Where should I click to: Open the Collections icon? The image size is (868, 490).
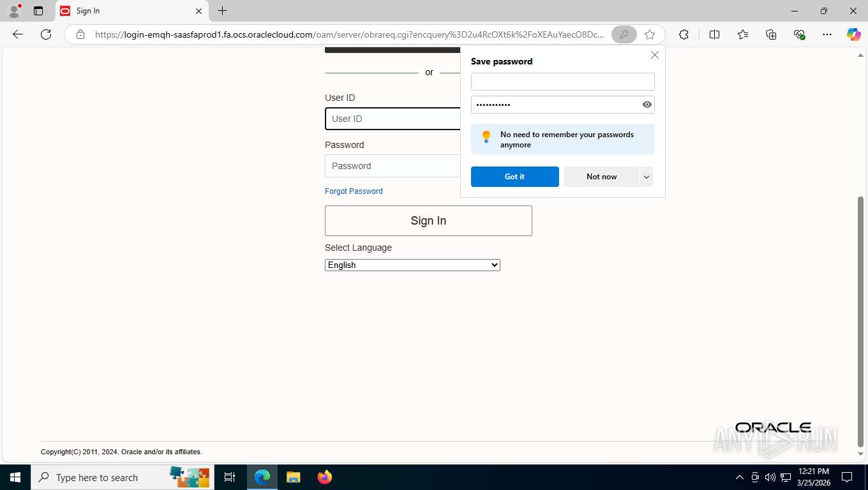point(771,34)
